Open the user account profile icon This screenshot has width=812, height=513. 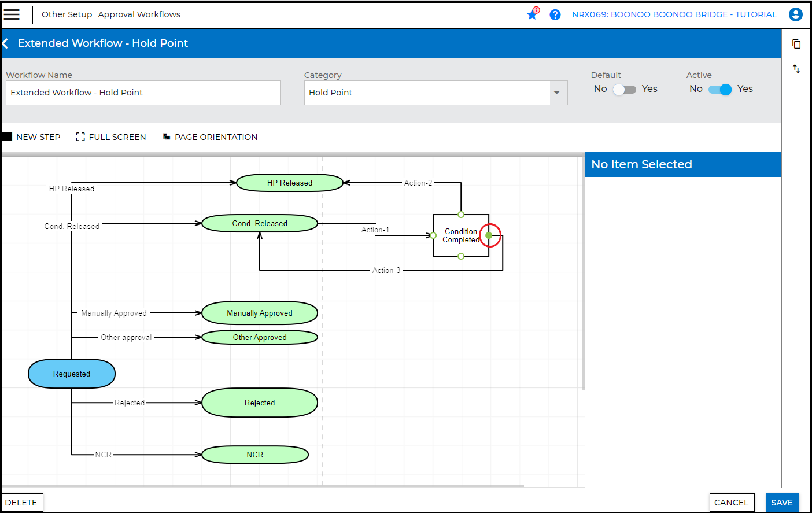796,14
